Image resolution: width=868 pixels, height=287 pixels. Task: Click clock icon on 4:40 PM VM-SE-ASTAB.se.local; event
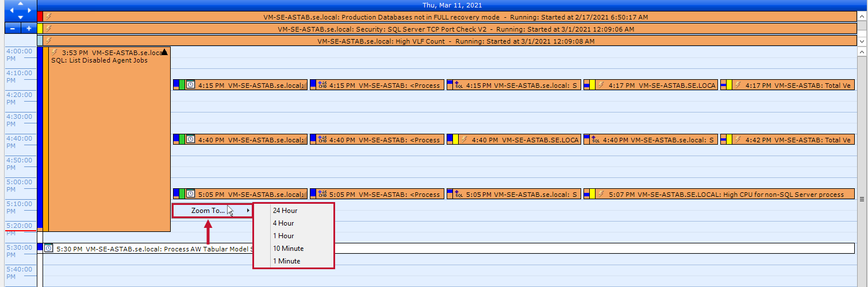coord(190,139)
